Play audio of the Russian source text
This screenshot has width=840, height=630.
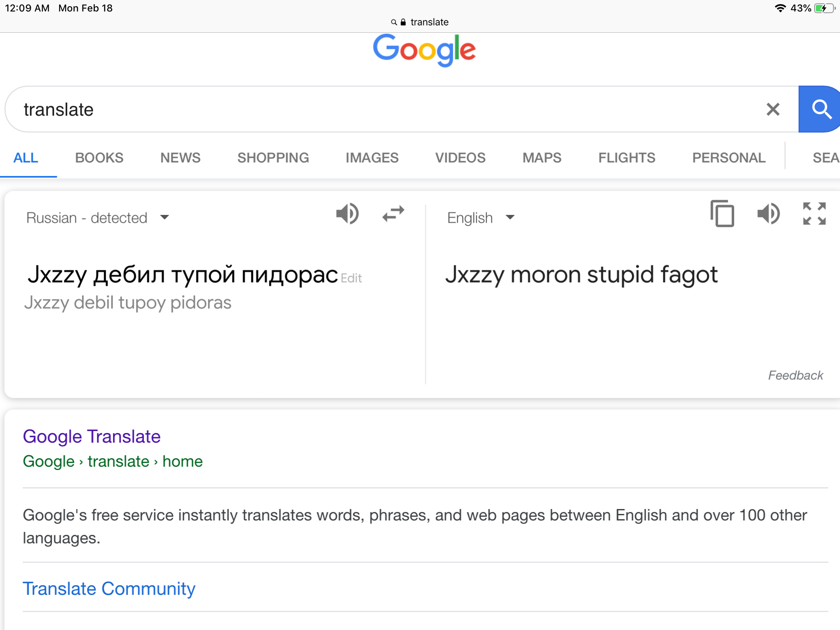click(x=347, y=214)
